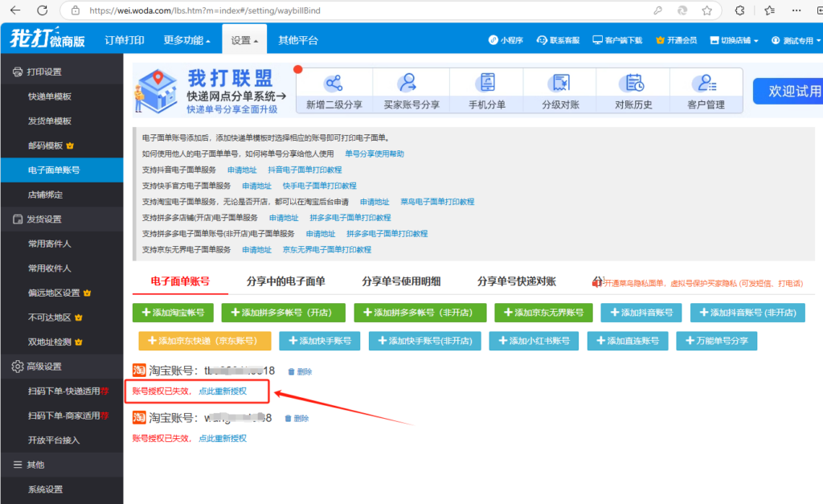The image size is (823, 504).
Task: Click 添加京东快递（京东账号） orange button
Action: (x=204, y=341)
